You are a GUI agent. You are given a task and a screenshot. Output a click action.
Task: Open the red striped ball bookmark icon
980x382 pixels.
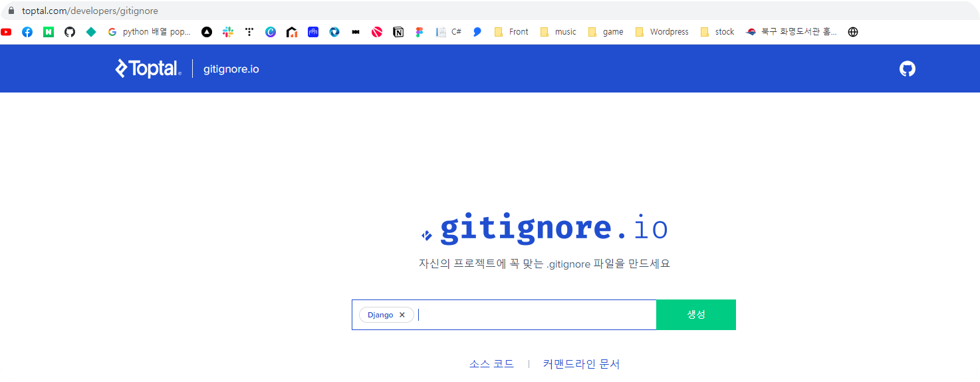pyautogui.click(x=377, y=32)
